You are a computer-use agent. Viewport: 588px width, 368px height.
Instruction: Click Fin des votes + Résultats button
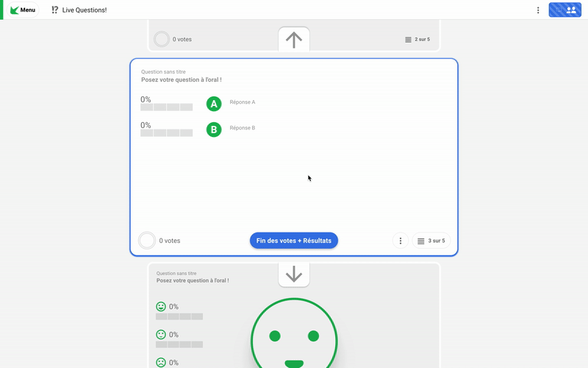point(293,241)
